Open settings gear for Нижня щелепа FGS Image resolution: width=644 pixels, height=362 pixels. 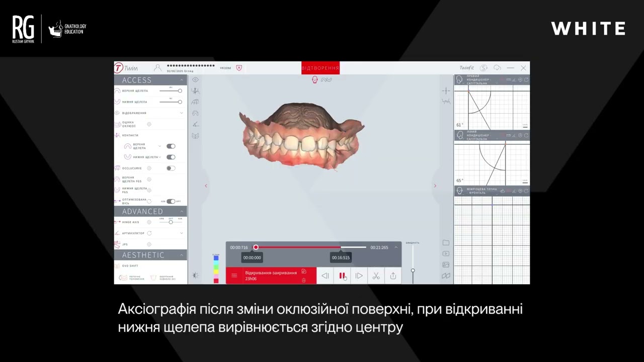click(149, 190)
